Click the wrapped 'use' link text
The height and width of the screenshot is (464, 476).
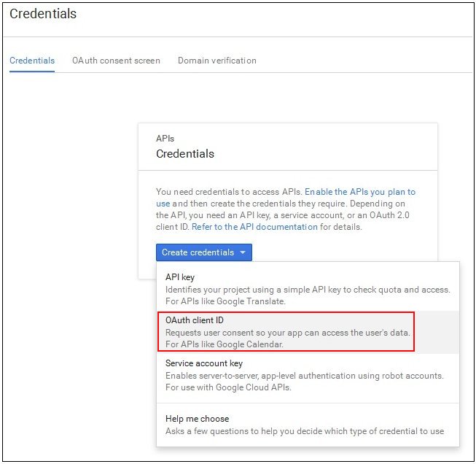click(x=163, y=204)
